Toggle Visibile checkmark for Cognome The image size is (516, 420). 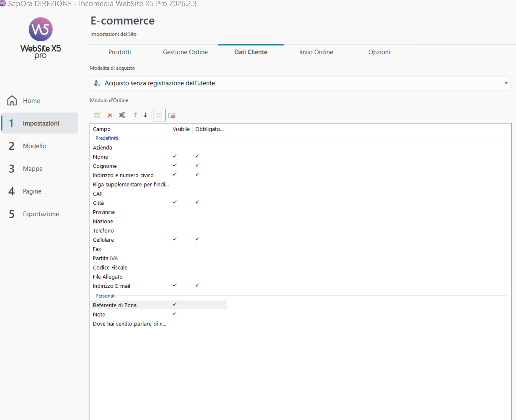(x=175, y=165)
